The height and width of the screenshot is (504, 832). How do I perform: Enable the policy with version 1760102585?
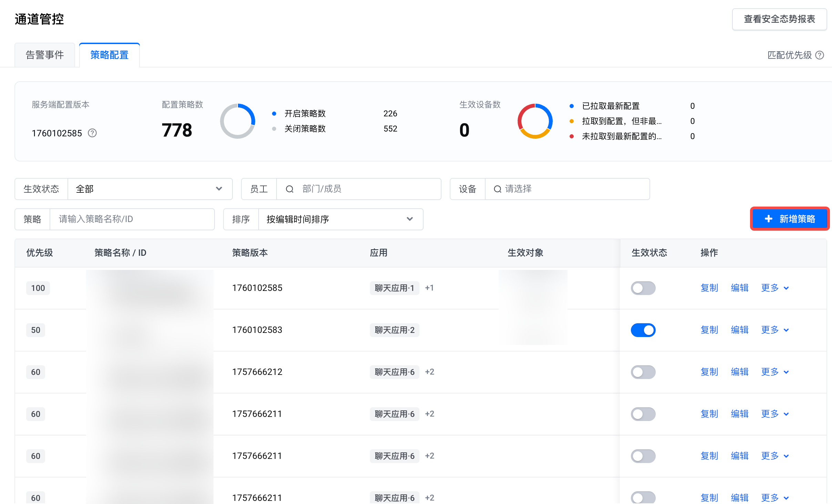coord(643,288)
